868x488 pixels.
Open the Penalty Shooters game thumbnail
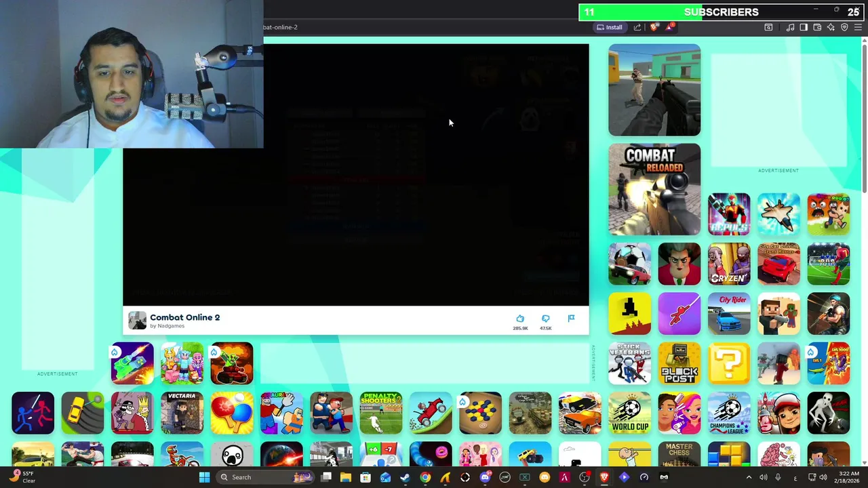click(381, 413)
